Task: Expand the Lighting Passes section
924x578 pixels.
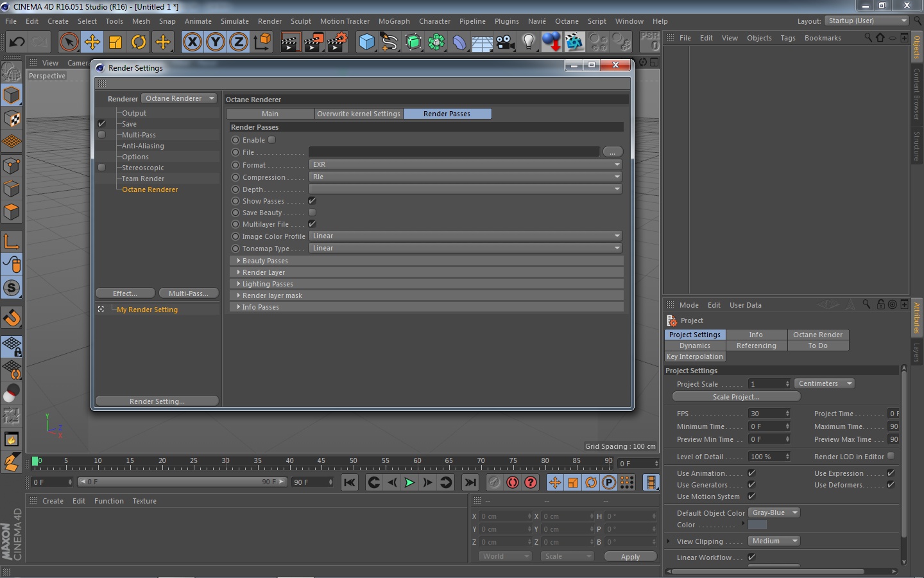Action: (x=427, y=284)
